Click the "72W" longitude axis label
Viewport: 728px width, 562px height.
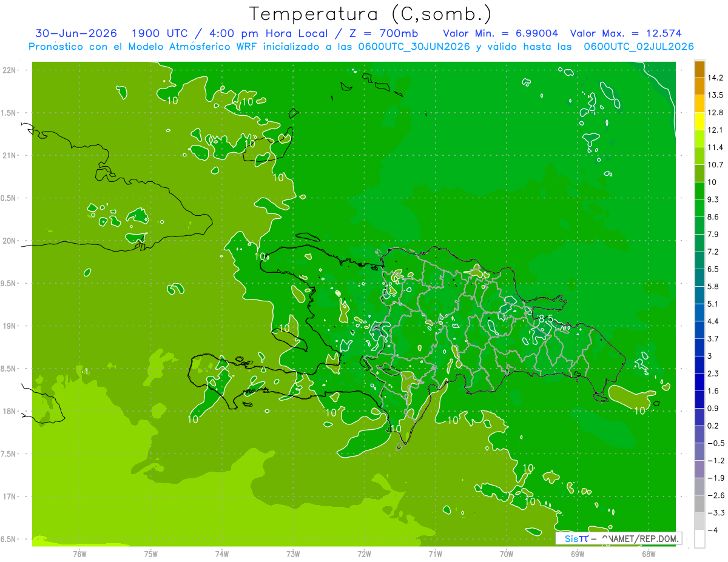pyautogui.click(x=364, y=554)
